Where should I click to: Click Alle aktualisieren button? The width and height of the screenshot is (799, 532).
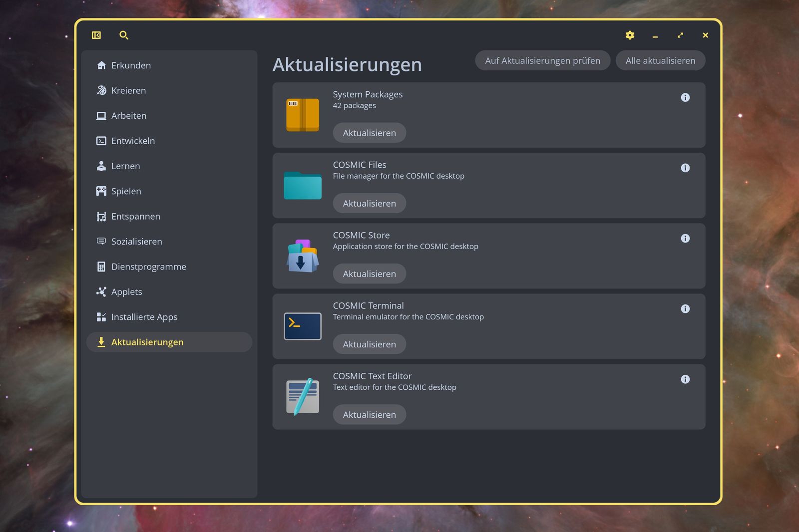[660, 60]
